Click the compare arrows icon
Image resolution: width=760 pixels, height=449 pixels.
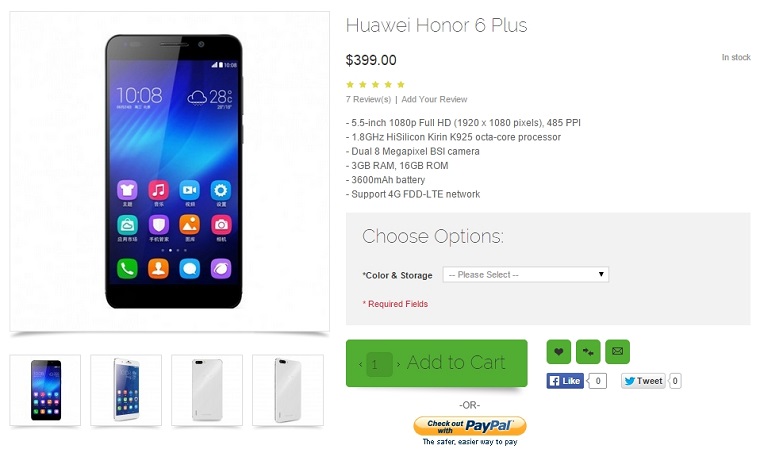[588, 352]
